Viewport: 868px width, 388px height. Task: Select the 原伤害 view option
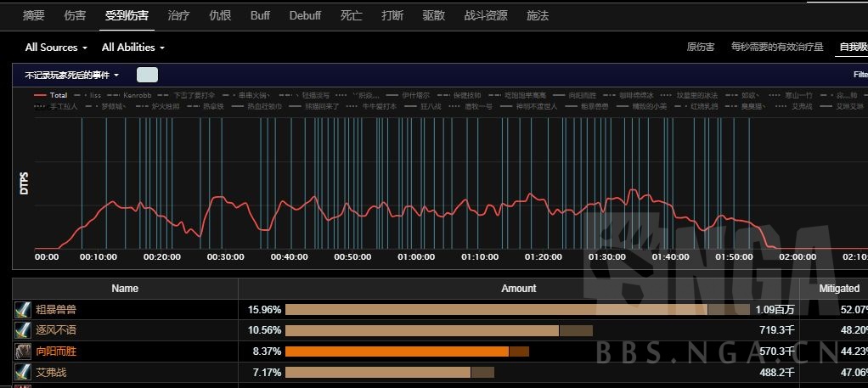pyautogui.click(x=700, y=47)
